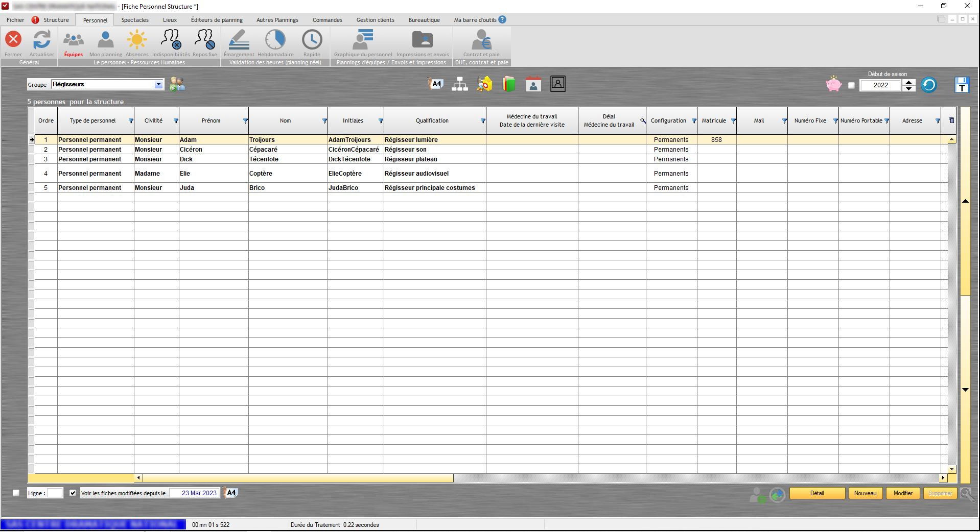
Task: Switch to the Éditeurs de planning tab
Action: point(217,20)
